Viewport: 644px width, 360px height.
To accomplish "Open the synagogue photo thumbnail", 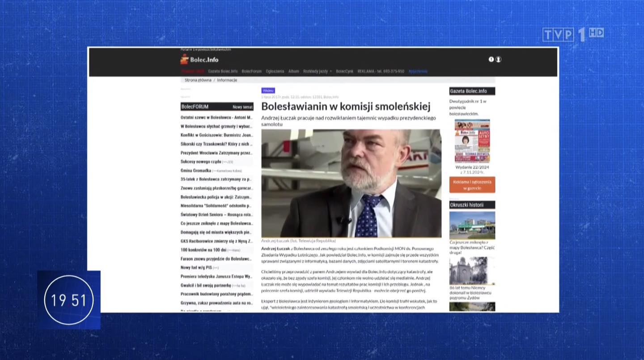I will (x=472, y=271).
